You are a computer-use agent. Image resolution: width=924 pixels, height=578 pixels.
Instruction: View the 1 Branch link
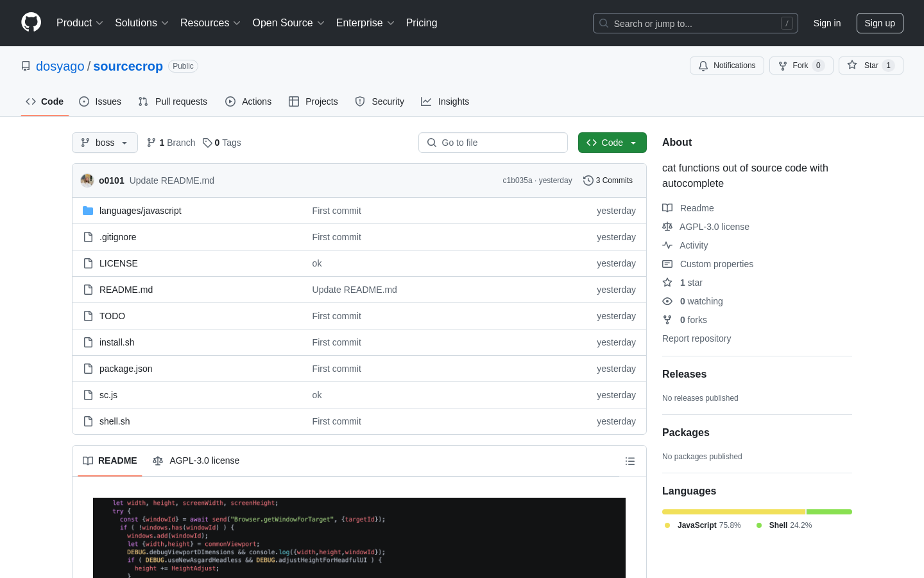click(x=171, y=143)
